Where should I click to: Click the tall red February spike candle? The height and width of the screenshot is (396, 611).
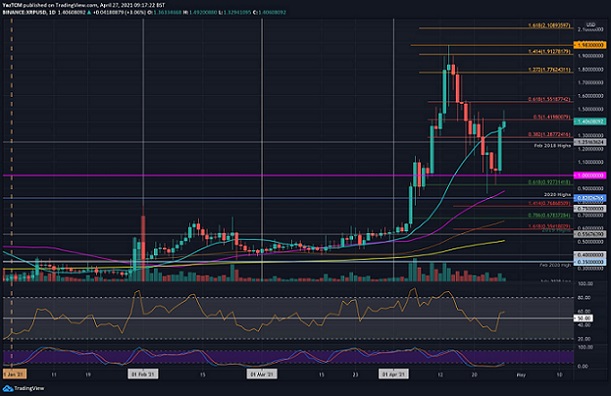[143, 248]
